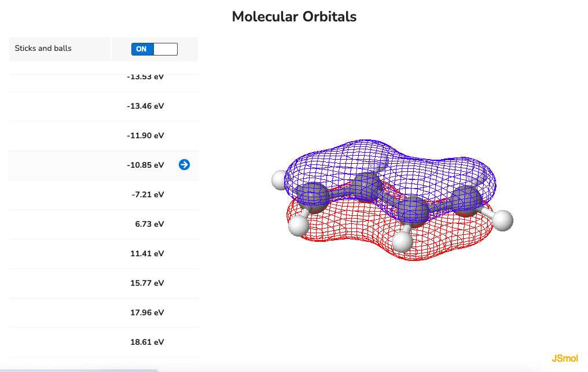Select the 18.61 eV orbital row
Viewport: 588px width, 372px height.
[x=104, y=342]
